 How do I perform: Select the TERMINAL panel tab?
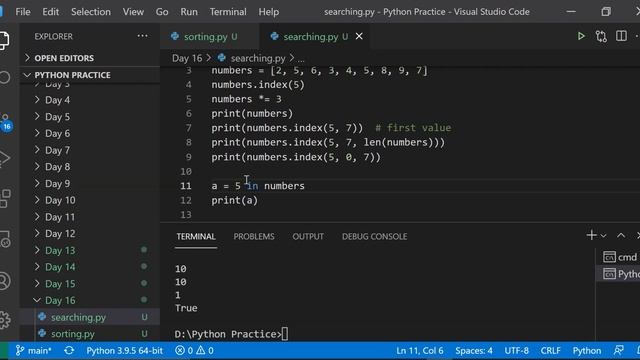click(x=196, y=236)
